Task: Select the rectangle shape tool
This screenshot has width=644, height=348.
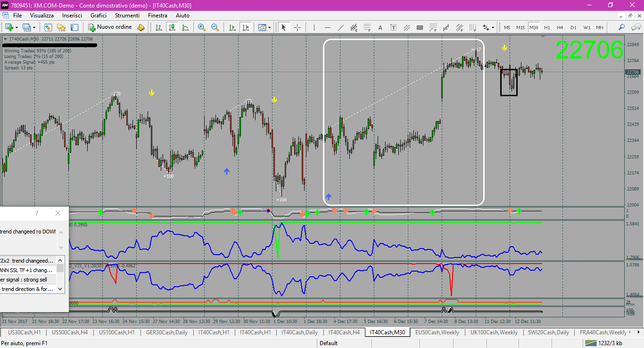Action: [420, 27]
